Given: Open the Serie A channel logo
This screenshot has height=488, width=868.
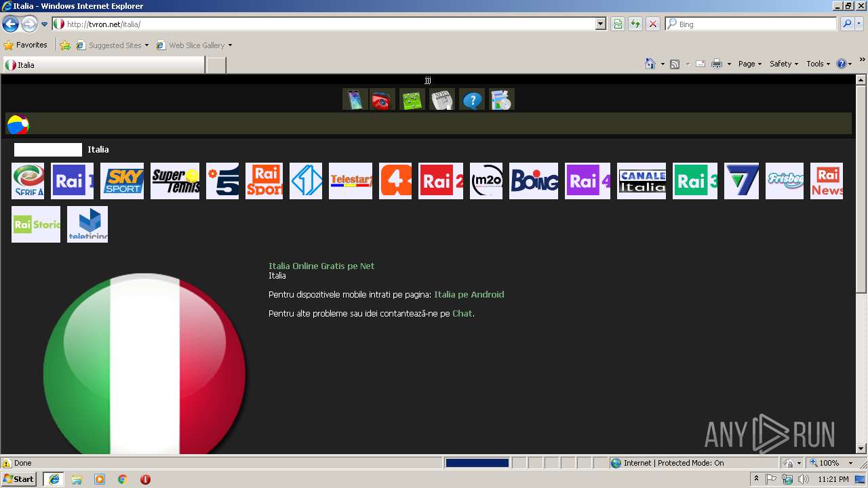Looking at the screenshot, I should (x=28, y=181).
